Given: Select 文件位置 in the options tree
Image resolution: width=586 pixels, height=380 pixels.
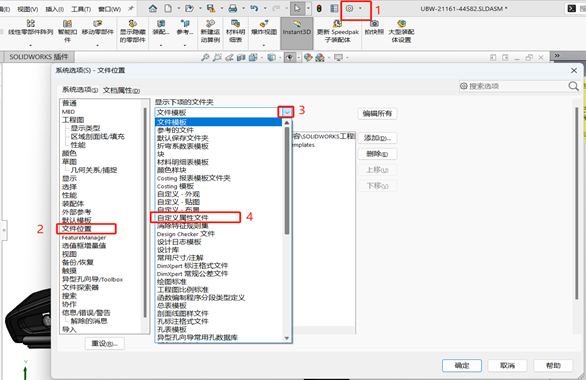Looking at the screenshot, I should [x=77, y=229].
